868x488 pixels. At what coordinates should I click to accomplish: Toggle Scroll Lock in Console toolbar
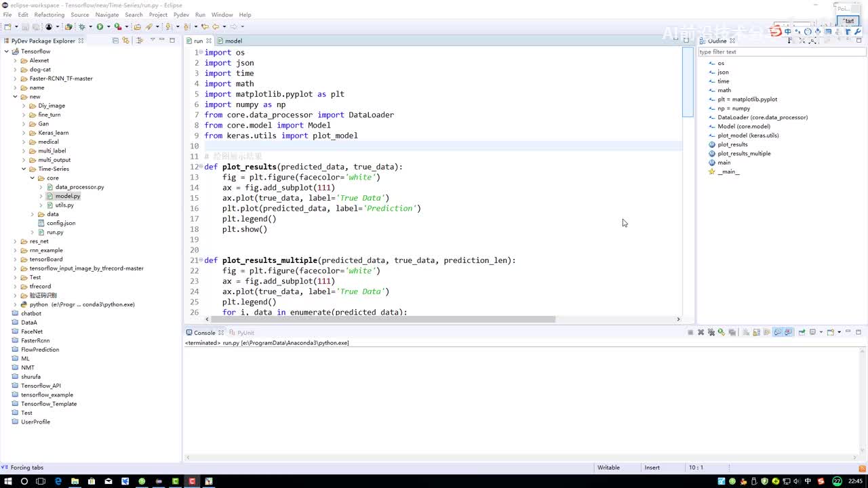[x=756, y=332]
